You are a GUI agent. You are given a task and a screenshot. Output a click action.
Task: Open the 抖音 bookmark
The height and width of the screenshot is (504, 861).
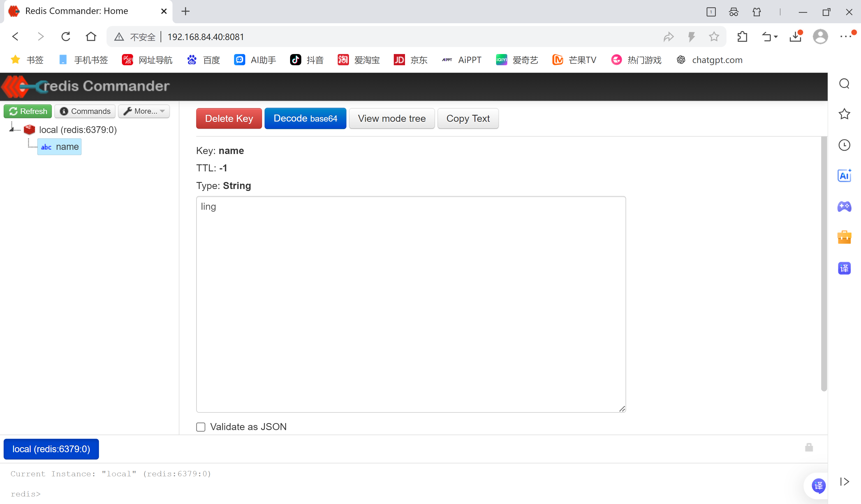click(307, 60)
